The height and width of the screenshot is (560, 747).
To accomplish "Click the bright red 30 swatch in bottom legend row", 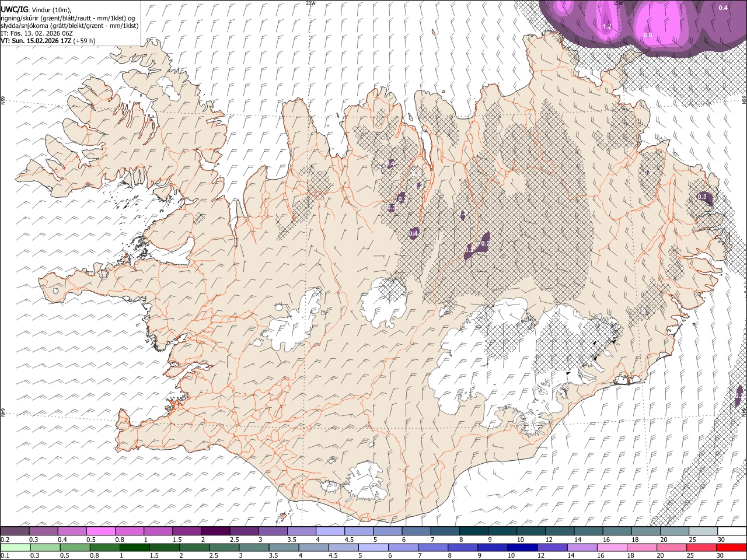I will (x=731, y=547).
